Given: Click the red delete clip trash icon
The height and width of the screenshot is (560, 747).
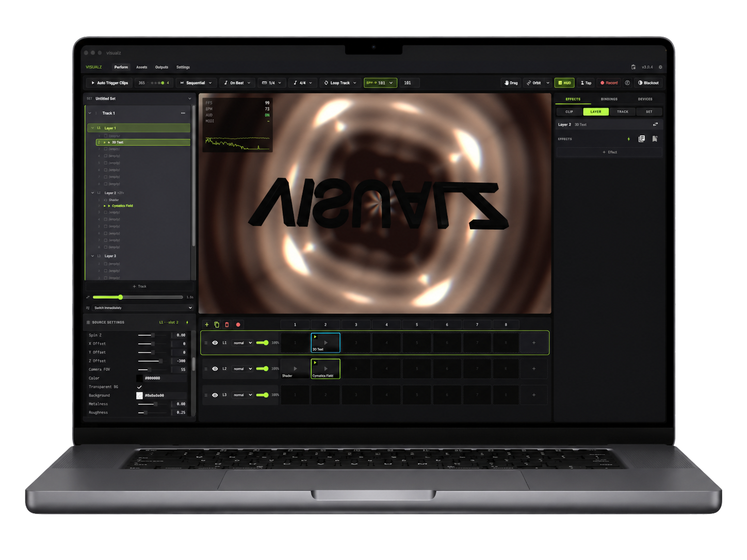Looking at the screenshot, I should 227,325.
